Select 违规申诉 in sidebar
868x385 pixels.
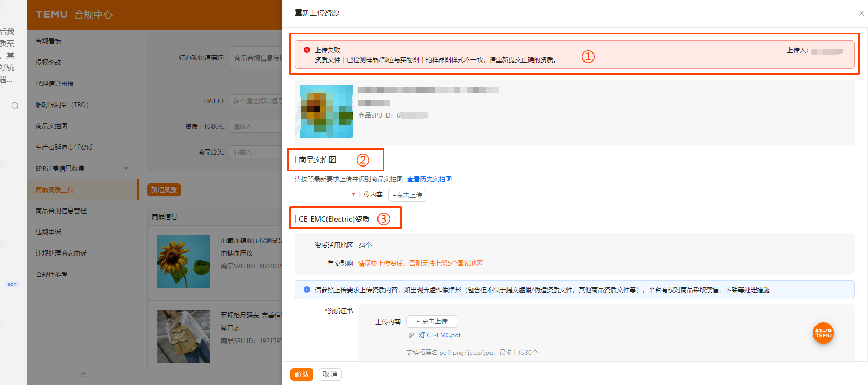click(x=48, y=232)
